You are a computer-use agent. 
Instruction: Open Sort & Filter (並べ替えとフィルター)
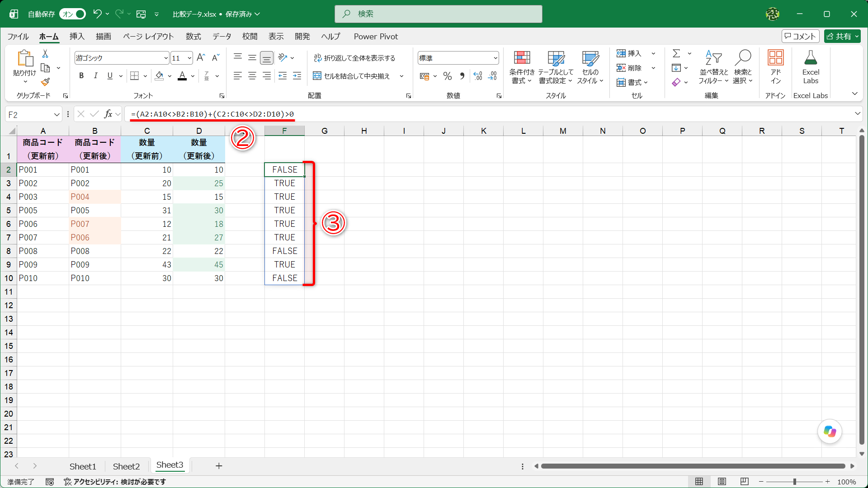713,67
